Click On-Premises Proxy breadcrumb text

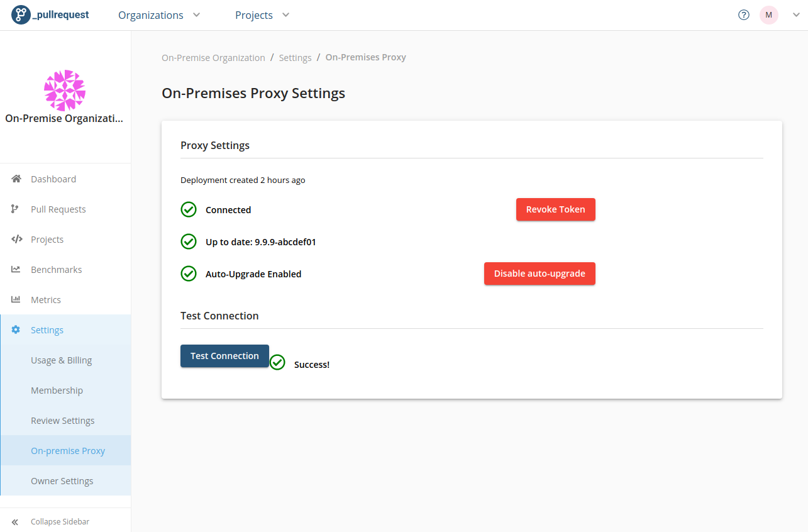365,57
